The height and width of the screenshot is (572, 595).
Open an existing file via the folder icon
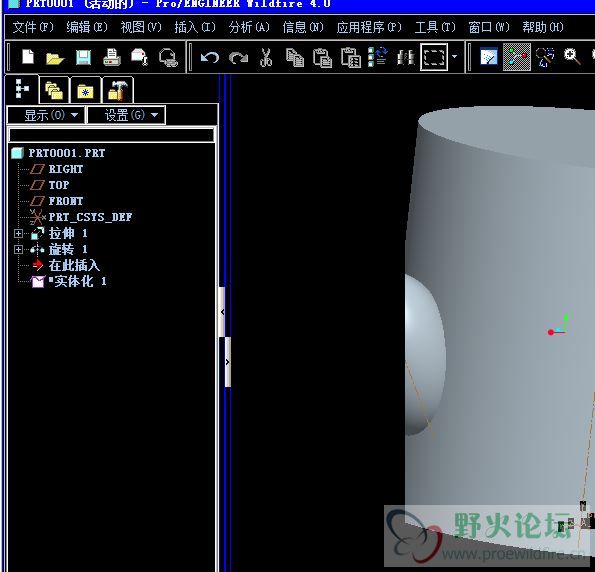[55, 58]
